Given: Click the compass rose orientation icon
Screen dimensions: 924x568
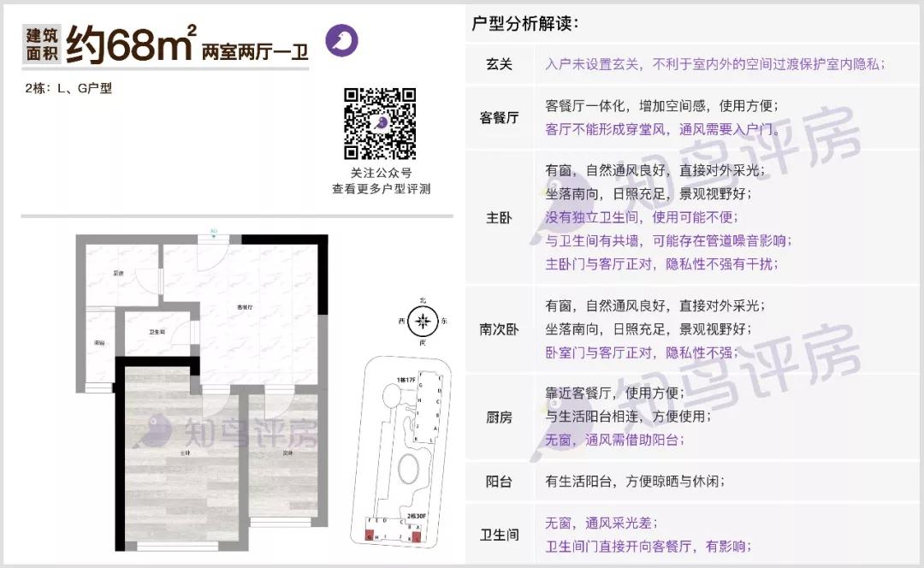Looking at the screenshot, I should click(421, 321).
